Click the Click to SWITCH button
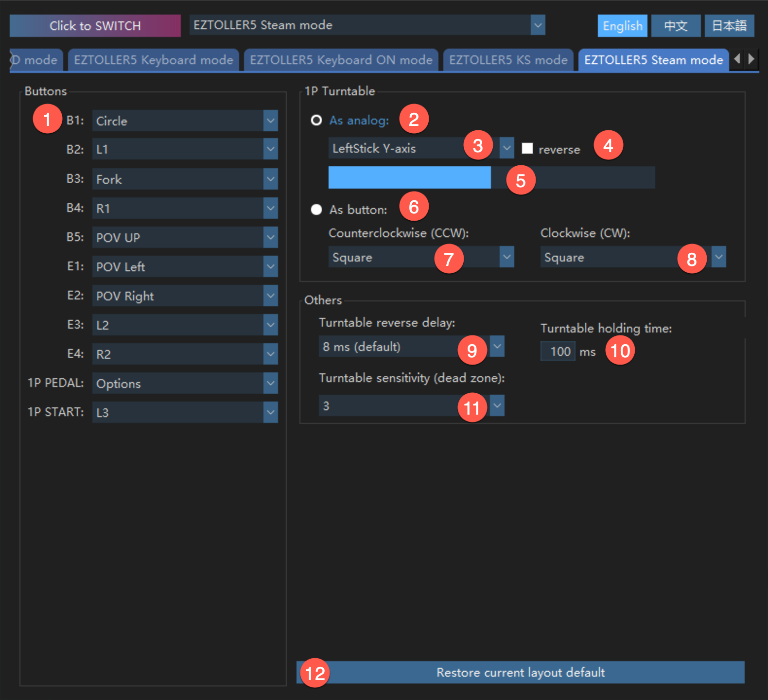The image size is (768, 700). pos(95,26)
